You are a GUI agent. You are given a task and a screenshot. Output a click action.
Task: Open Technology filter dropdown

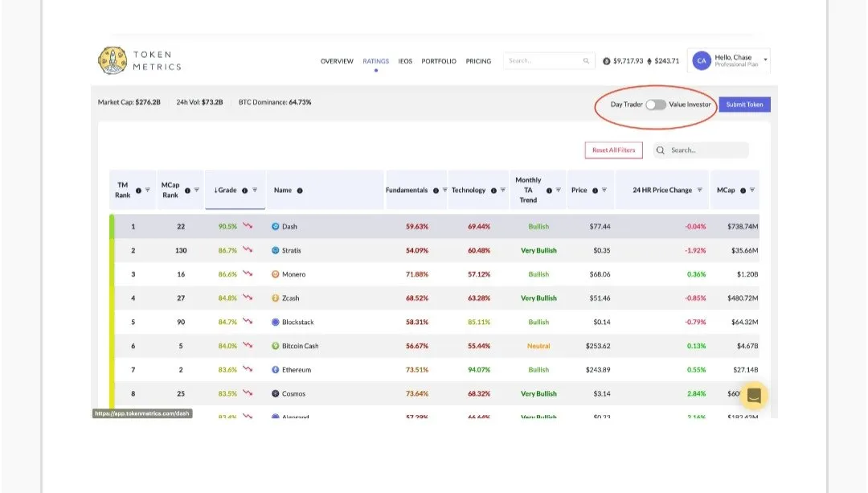(x=502, y=190)
